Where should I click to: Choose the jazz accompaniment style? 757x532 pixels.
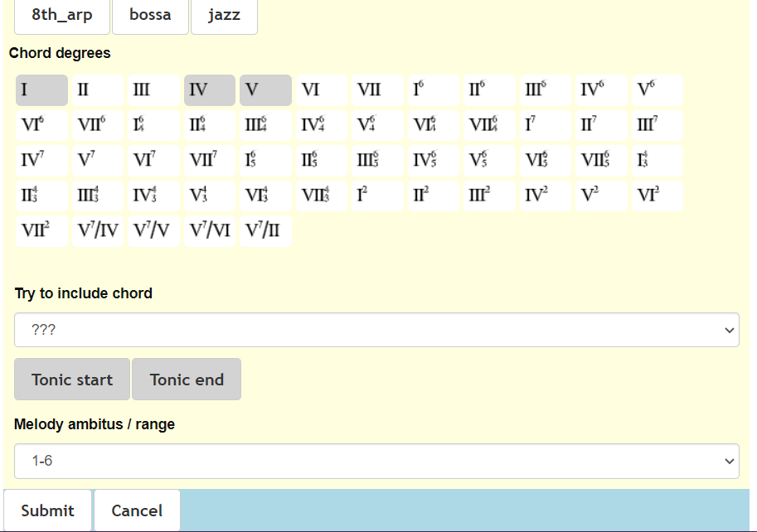224,16
